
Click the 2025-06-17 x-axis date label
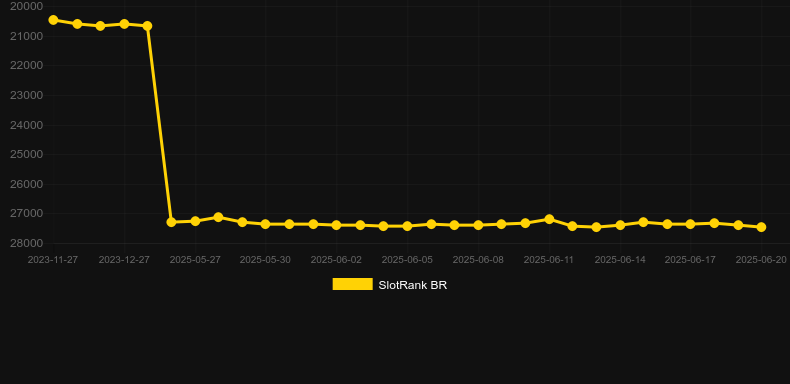(x=690, y=260)
